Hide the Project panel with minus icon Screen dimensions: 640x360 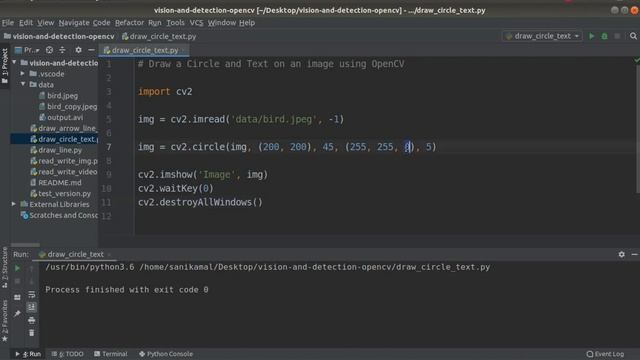91,50
